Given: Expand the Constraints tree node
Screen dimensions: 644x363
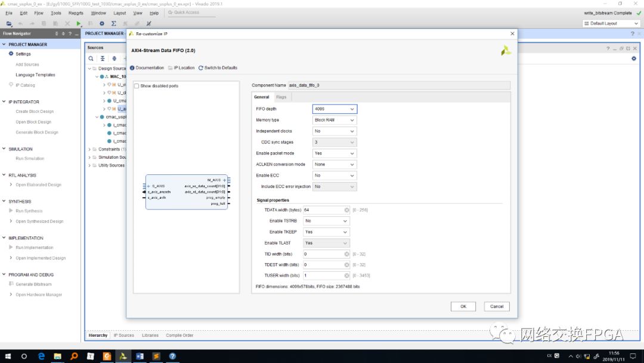Looking at the screenshot, I should (89, 149).
